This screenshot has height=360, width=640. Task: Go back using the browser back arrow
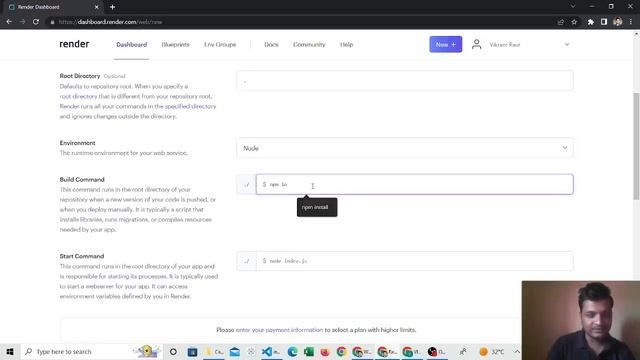pos(9,22)
